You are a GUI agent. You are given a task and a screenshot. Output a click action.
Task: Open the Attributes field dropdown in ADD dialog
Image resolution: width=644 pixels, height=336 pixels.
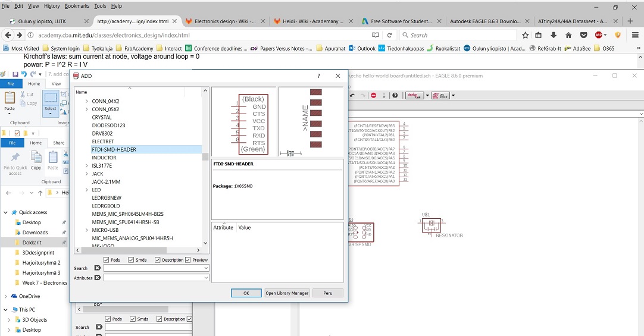pyautogui.click(x=206, y=278)
